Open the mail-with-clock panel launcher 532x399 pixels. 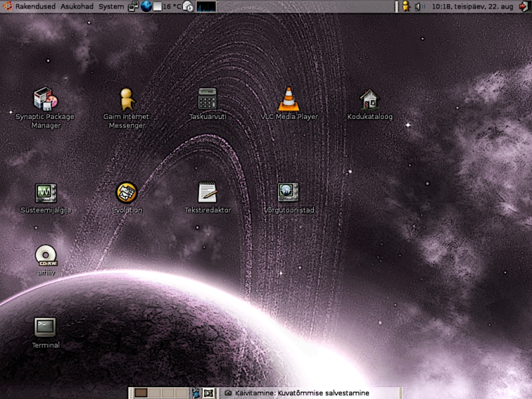pos(188,7)
